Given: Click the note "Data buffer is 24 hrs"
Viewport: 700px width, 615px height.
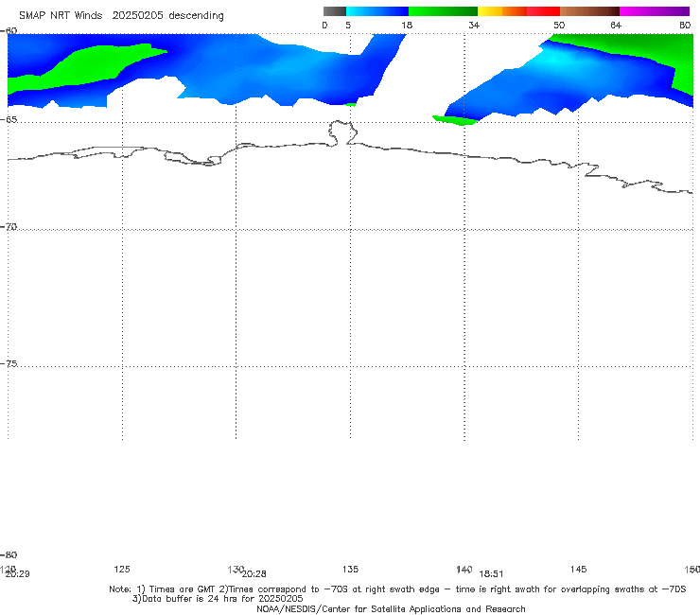Looking at the screenshot, I should 191,599.
